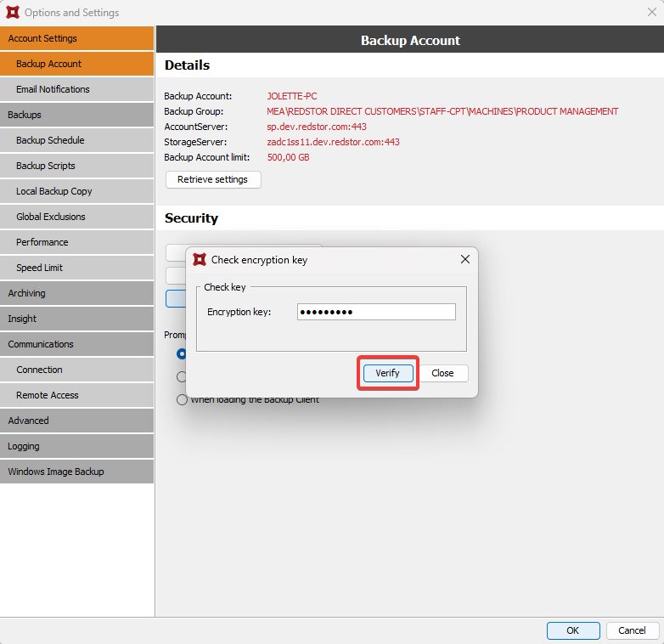664x644 pixels.
Task: Open Speed Limit page
Action: tap(76, 268)
